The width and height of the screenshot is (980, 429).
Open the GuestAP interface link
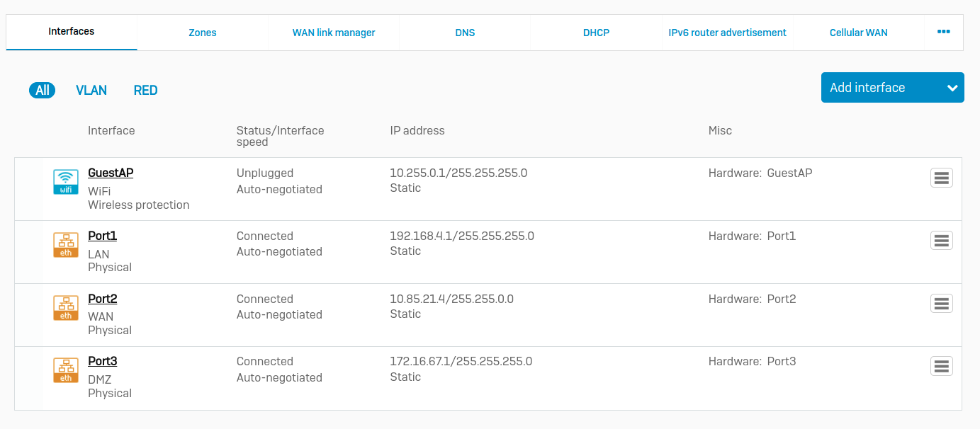coord(111,173)
